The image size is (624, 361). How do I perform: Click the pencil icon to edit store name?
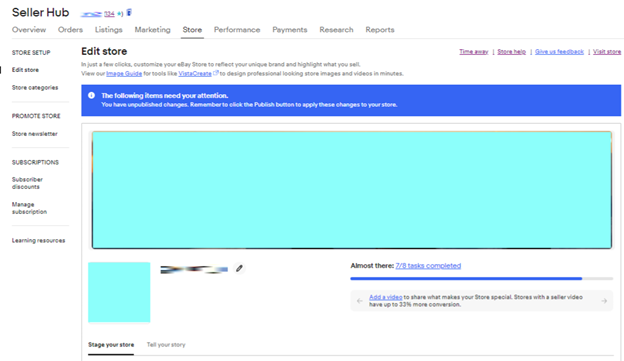pos(239,269)
